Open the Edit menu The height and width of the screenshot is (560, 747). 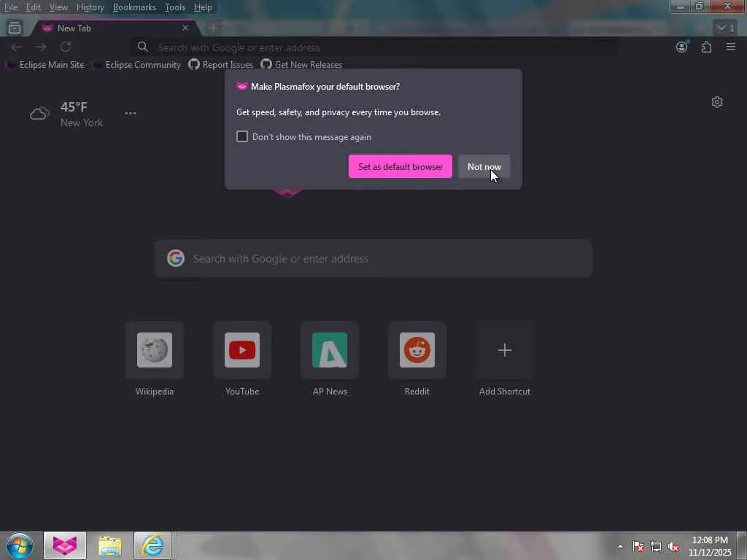[x=33, y=7]
